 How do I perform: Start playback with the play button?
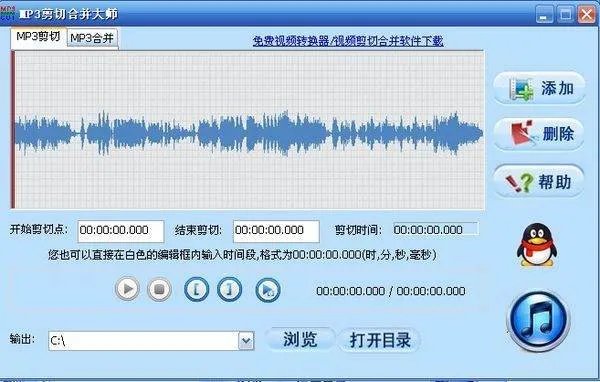click(x=127, y=289)
